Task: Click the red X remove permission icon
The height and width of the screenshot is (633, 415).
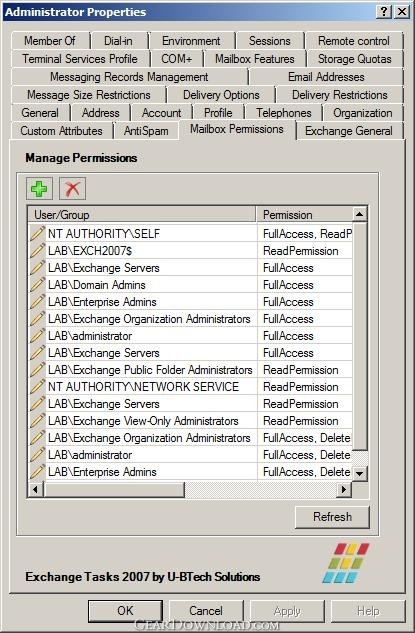Action: click(x=72, y=189)
